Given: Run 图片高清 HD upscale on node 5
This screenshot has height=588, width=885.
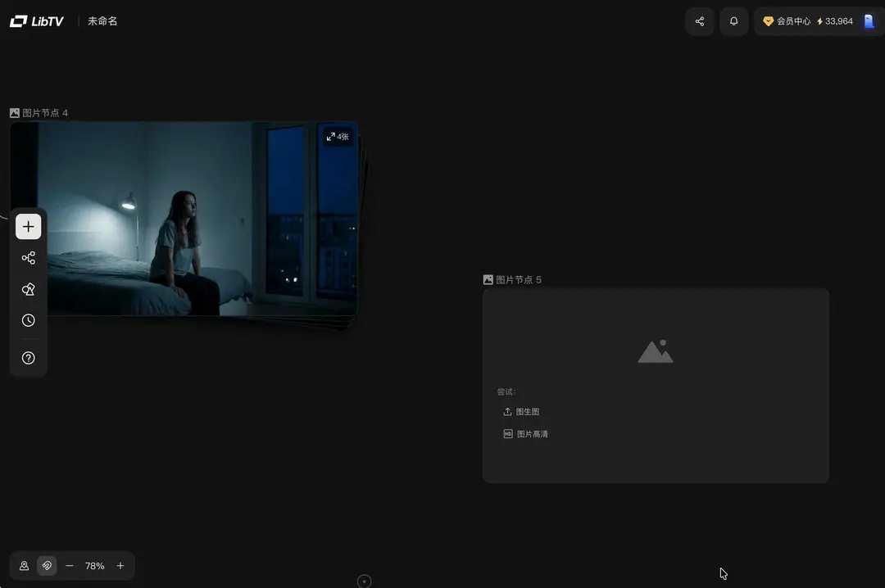Looking at the screenshot, I should (x=525, y=433).
